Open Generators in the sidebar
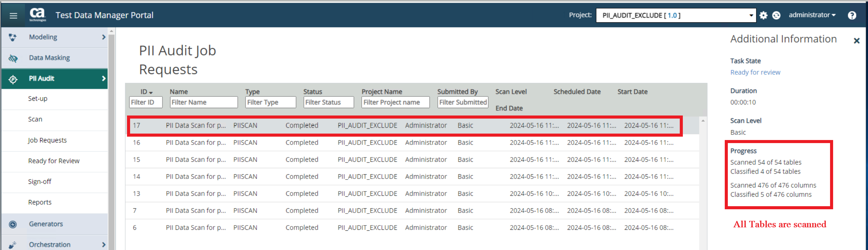Image resolution: width=868 pixels, height=250 pixels. point(46,224)
